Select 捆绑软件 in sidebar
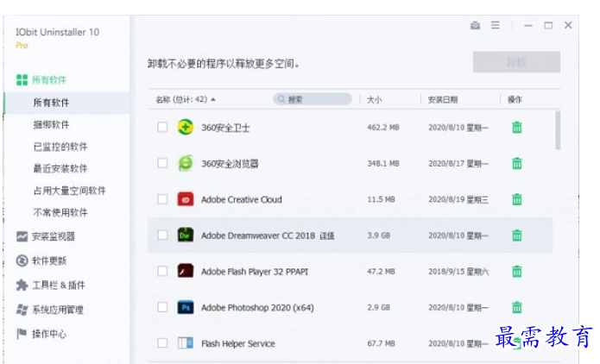This screenshot has height=364, width=600. click(51, 125)
